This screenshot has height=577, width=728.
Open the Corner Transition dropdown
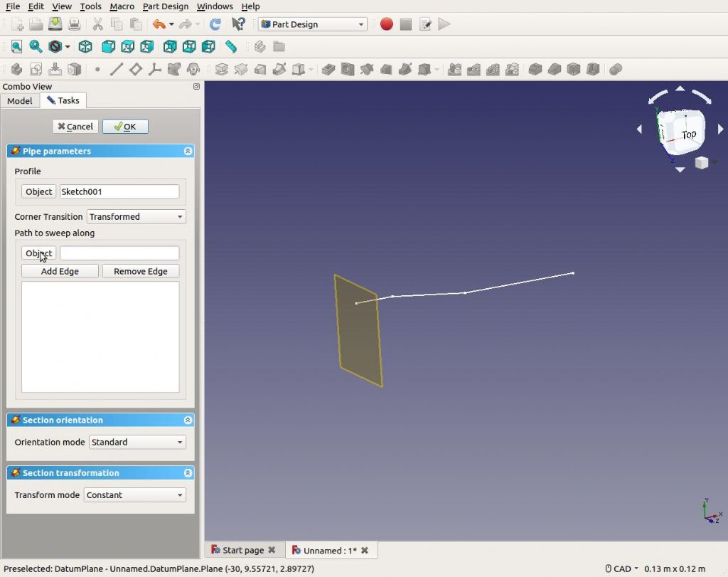click(136, 217)
